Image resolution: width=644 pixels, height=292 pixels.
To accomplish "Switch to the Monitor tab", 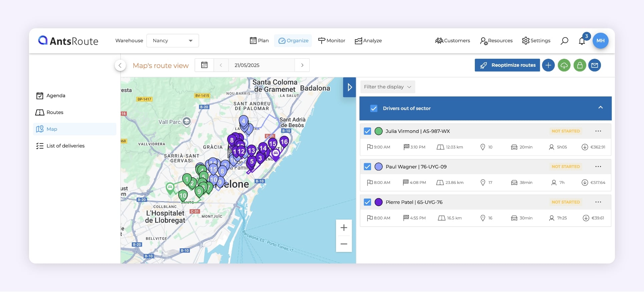I will tap(332, 41).
